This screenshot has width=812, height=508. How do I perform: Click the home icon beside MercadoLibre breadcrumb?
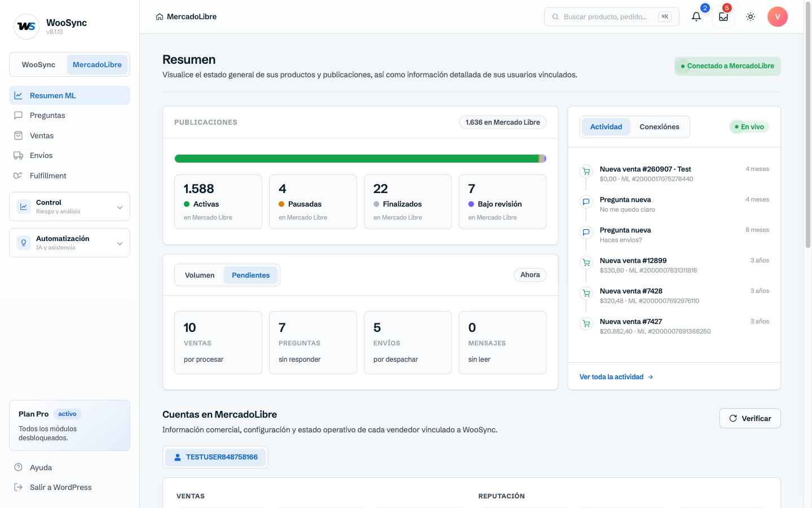point(160,17)
